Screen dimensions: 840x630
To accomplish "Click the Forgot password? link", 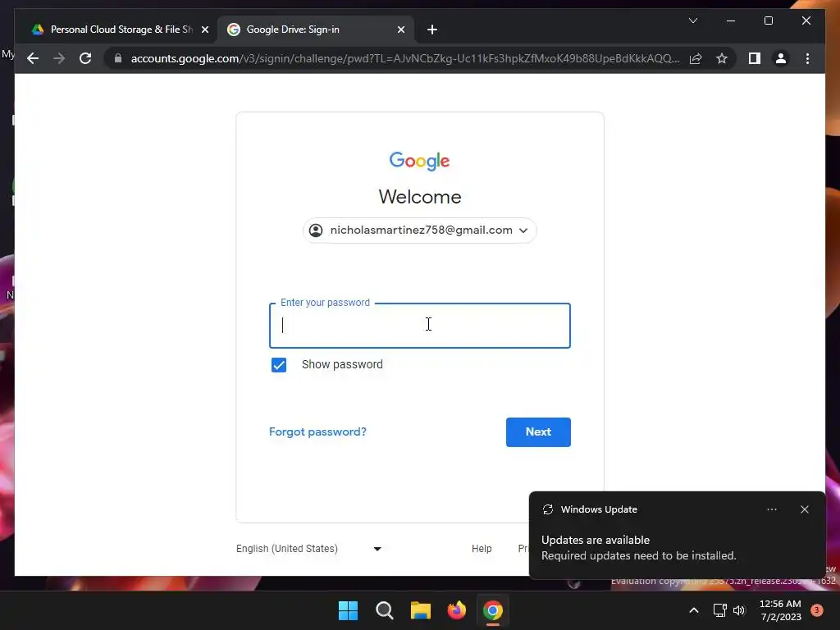I will [317, 431].
